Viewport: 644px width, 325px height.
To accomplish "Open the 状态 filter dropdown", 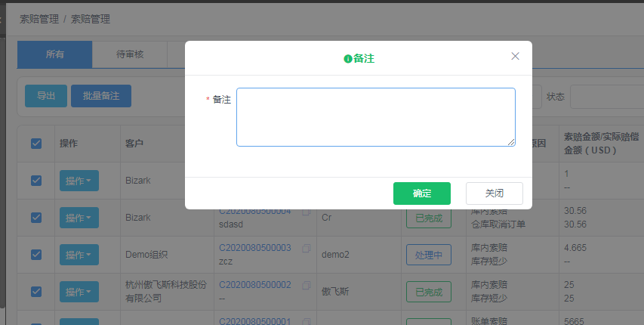I will coord(607,97).
